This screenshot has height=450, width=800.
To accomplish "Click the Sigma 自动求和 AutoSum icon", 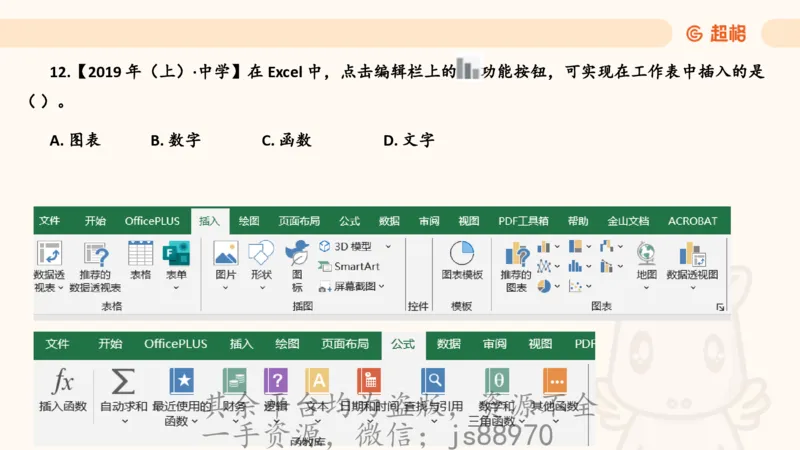I will click(123, 381).
